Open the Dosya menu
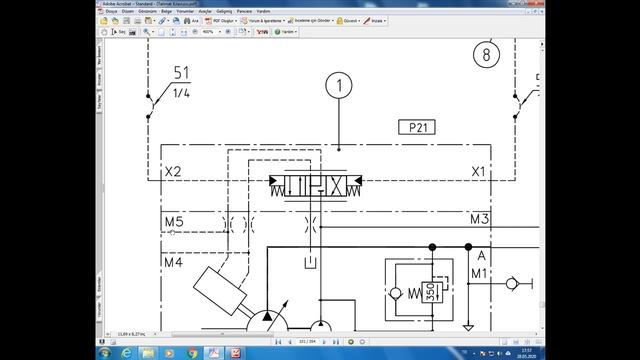 click(x=111, y=11)
